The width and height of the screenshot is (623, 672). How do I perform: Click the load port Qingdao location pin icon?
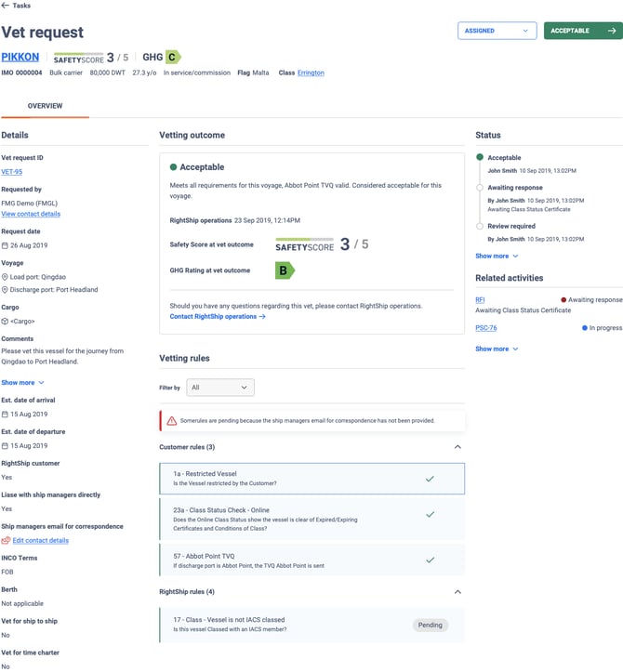(x=5, y=277)
